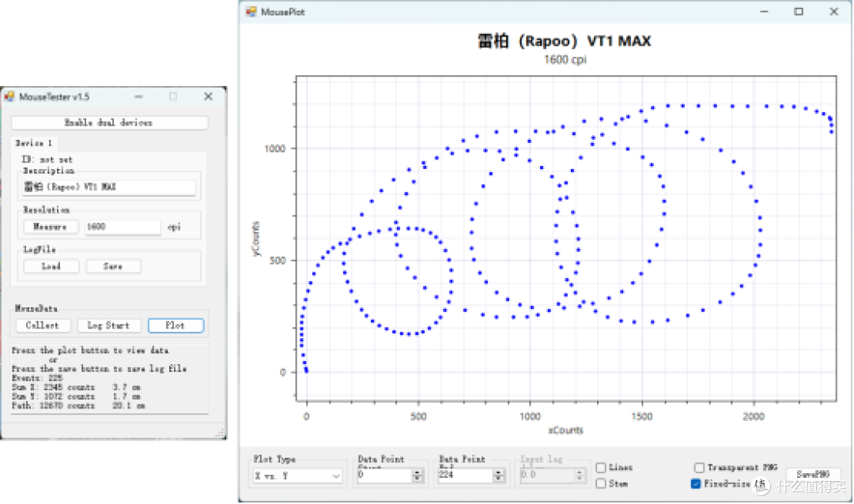Screen dimensions: 854x504
Task: Click the xCounts axis label
Action: [565, 430]
